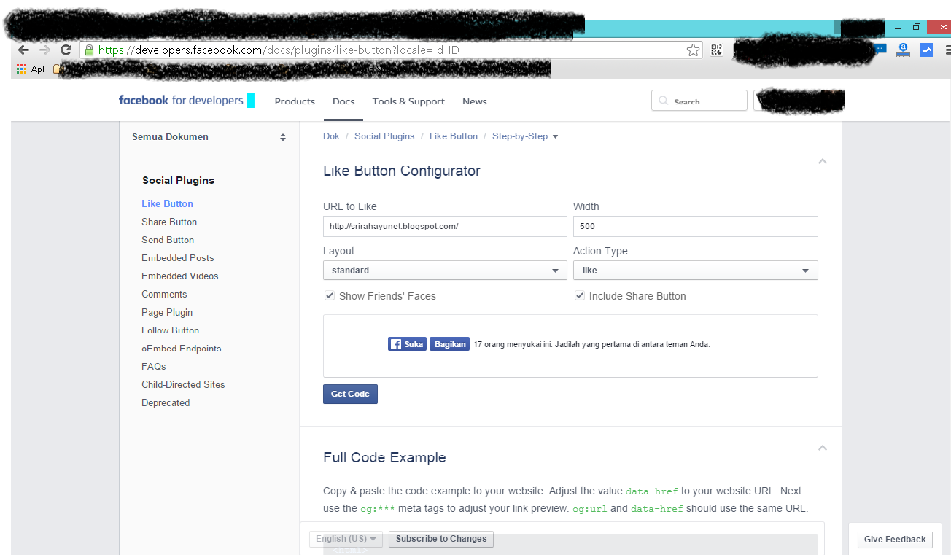This screenshot has width=951, height=560.
Task: Open the Chrome hamburger menu
Action: pos(947,50)
